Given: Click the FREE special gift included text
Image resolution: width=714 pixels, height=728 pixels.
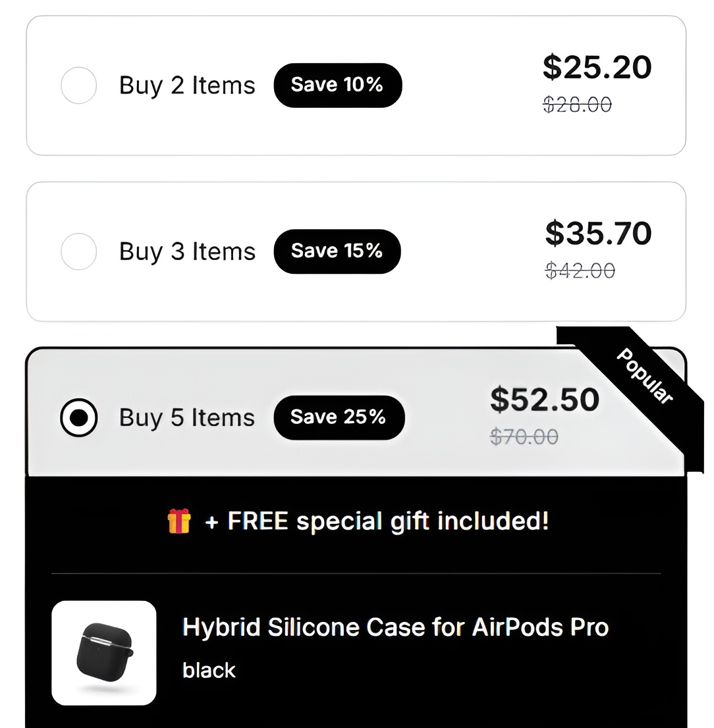Looking at the screenshot, I should point(387,521).
